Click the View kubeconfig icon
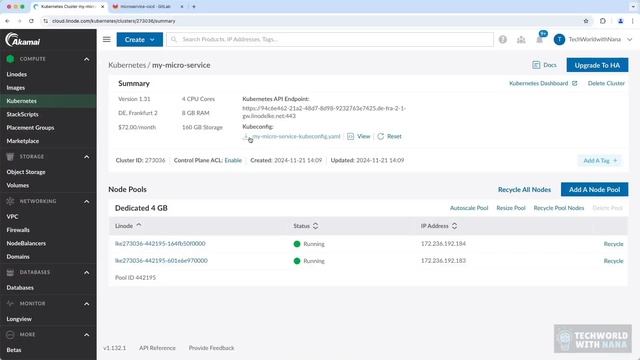Screen dimensions: 640x360 click(350, 136)
